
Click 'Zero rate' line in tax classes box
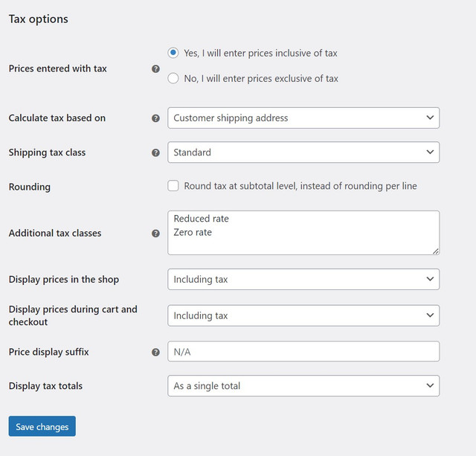tap(193, 233)
